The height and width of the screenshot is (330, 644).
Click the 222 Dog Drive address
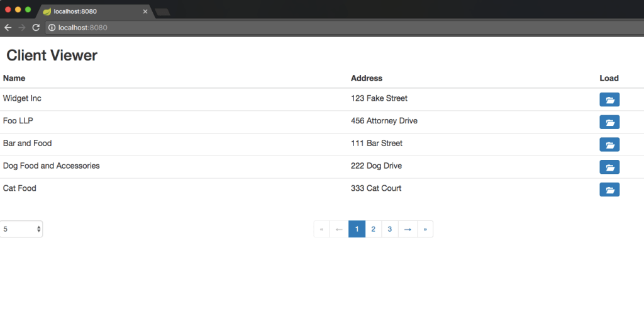pos(376,166)
